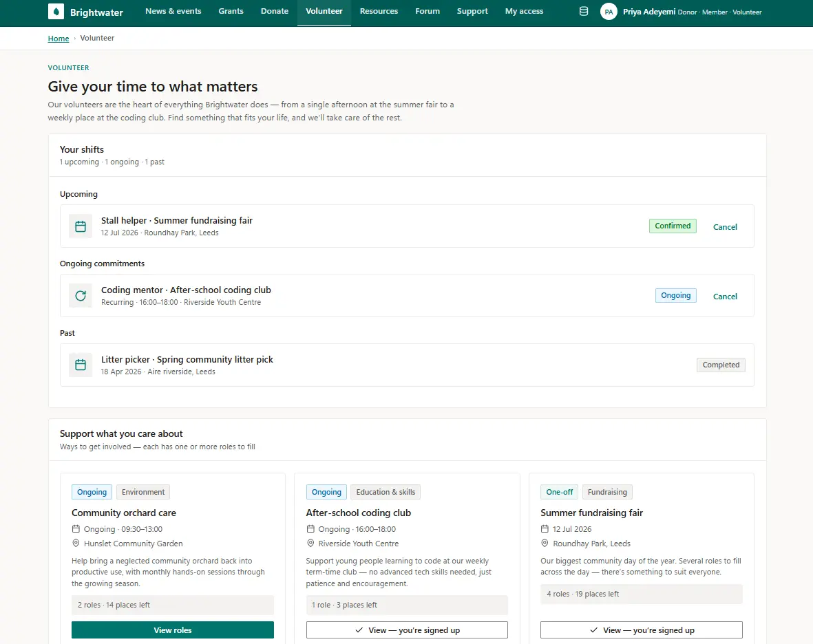Click '1 upcoming · 1 ongoing · 1 past' summary
813x644 pixels.
click(112, 162)
